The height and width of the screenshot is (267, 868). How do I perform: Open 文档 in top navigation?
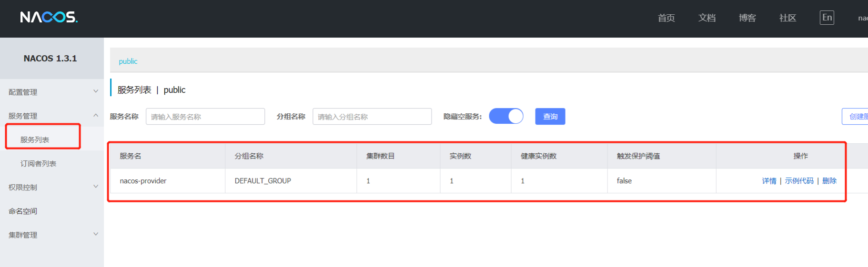[x=707, y=18]
